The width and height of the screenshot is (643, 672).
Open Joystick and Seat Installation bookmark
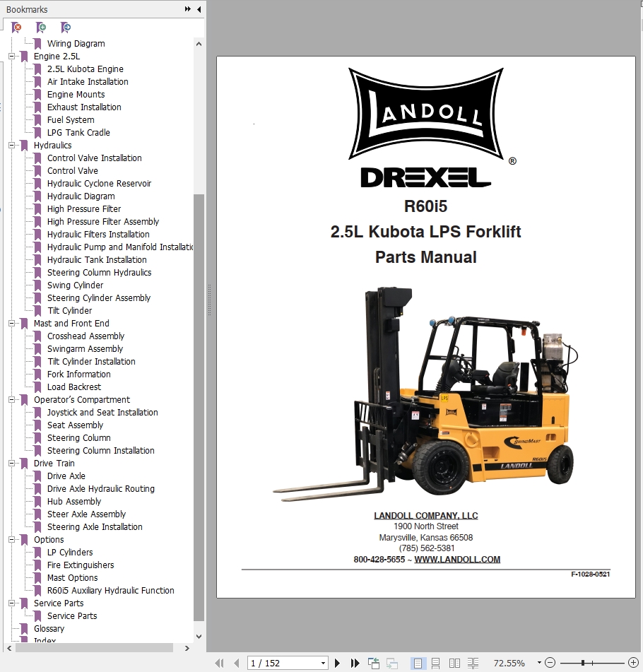coord(102,412)
